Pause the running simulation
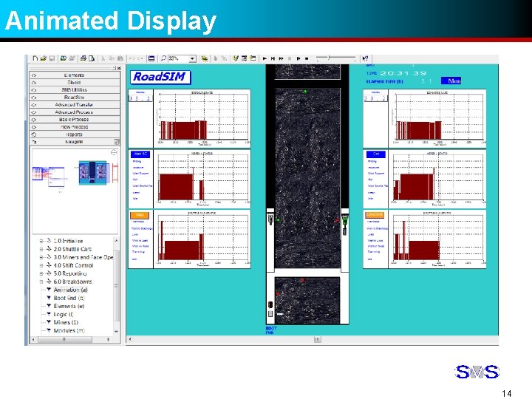The height and width of the screenshot is (399, 532). coord(290,58)
